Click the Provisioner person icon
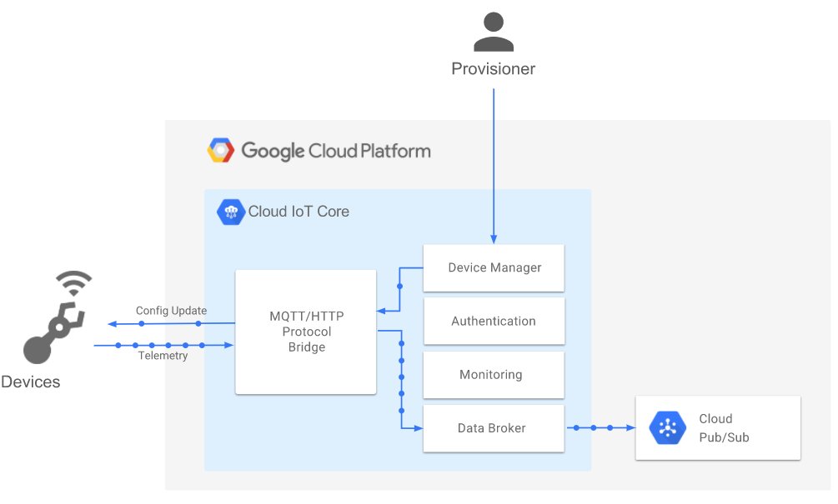The height and width of the screenshot is (504, 838). [494, 30]
